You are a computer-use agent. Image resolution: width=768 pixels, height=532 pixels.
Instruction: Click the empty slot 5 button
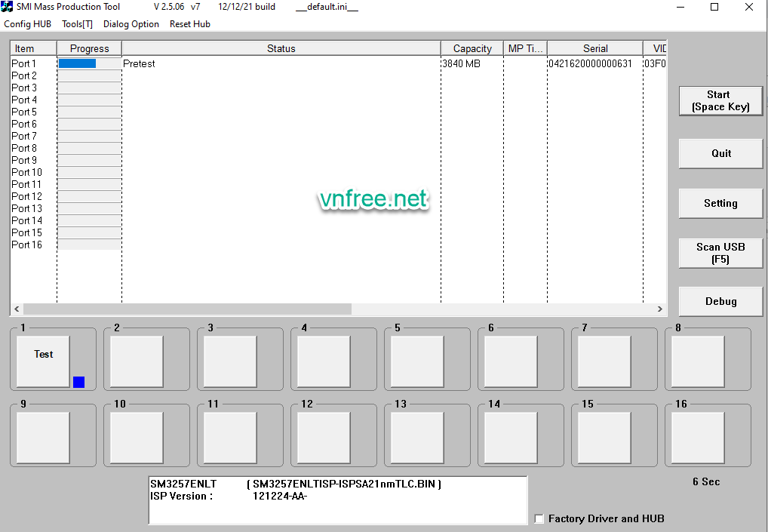pos(417,361)
